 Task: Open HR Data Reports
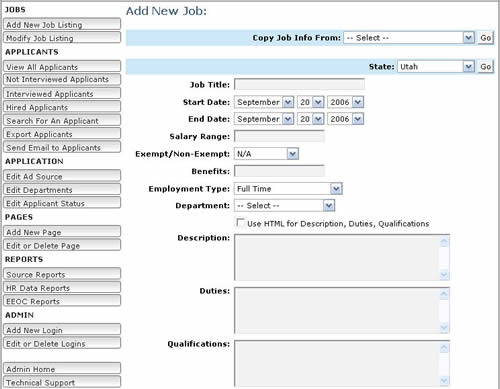[x=62, y=287]
